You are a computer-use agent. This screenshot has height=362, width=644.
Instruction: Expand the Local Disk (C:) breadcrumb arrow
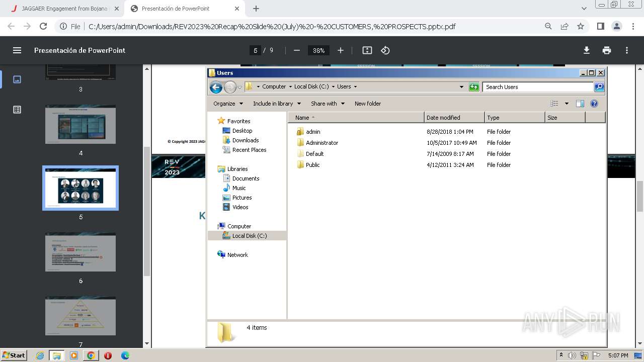coord(333,87)
